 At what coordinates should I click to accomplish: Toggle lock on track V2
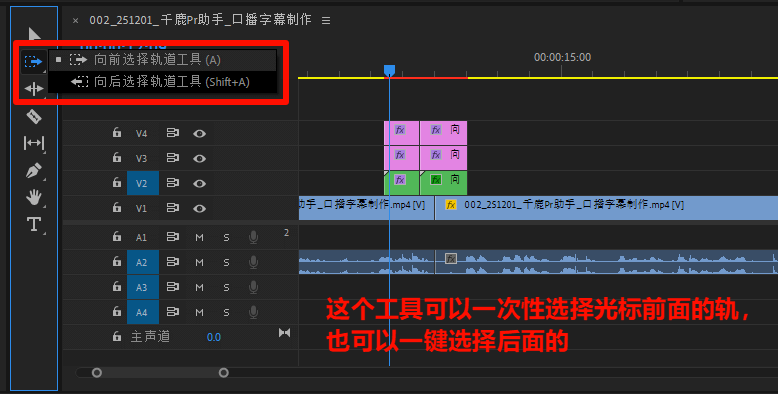pyautogui.click(x=117, y=182)
